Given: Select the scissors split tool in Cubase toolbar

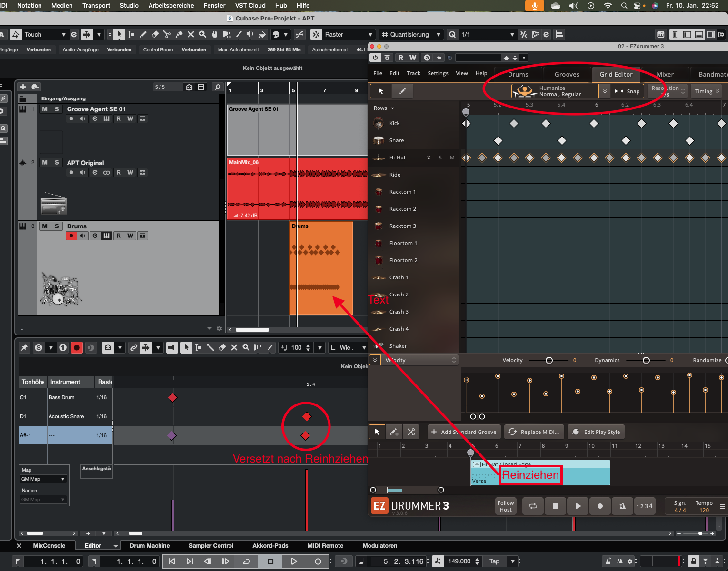Looking at the screenshot, I should click(x=167, y=34).
